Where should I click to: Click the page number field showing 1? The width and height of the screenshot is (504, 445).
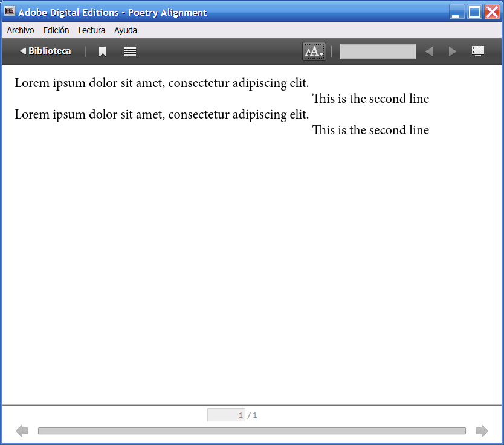pos(226,415)
